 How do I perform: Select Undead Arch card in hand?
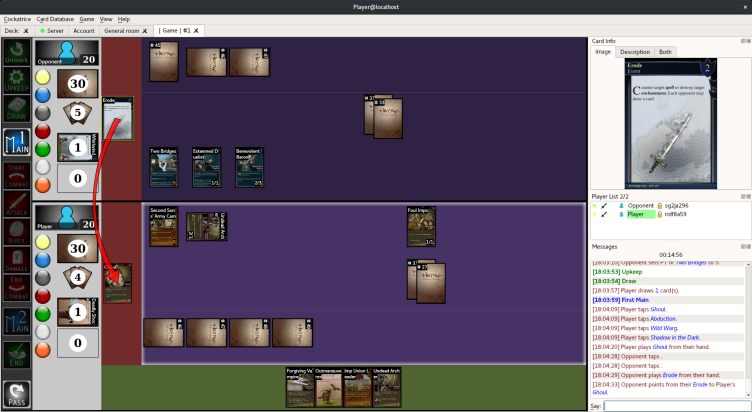coord(387,387)
